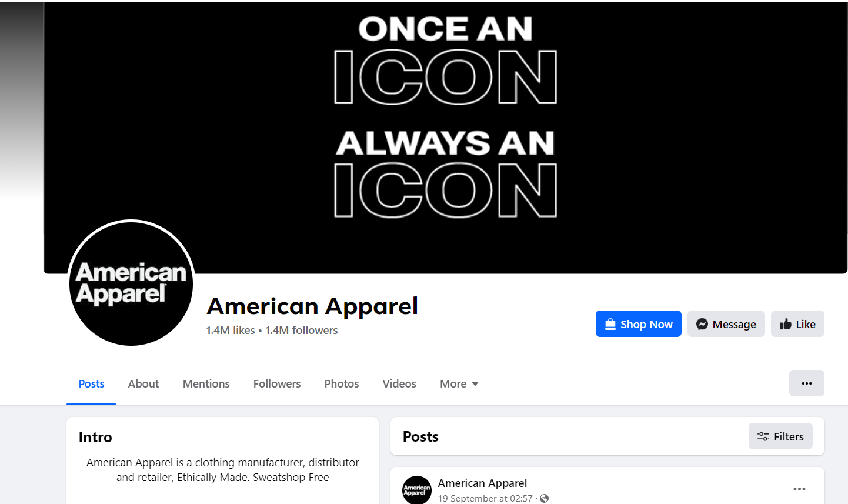The height and width of the screenshot is (504, 848).
Task: Open the Mentions tab
Action: tap(206, 383)
